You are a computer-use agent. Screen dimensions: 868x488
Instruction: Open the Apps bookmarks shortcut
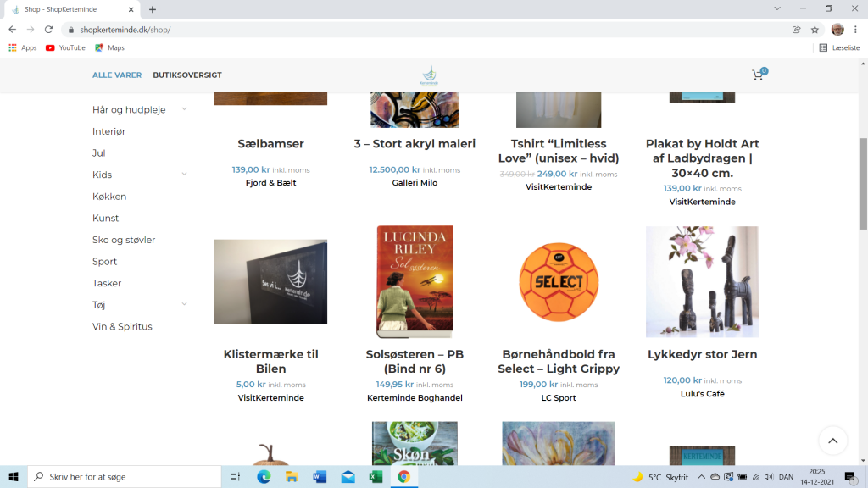click(x=23, y=47)
